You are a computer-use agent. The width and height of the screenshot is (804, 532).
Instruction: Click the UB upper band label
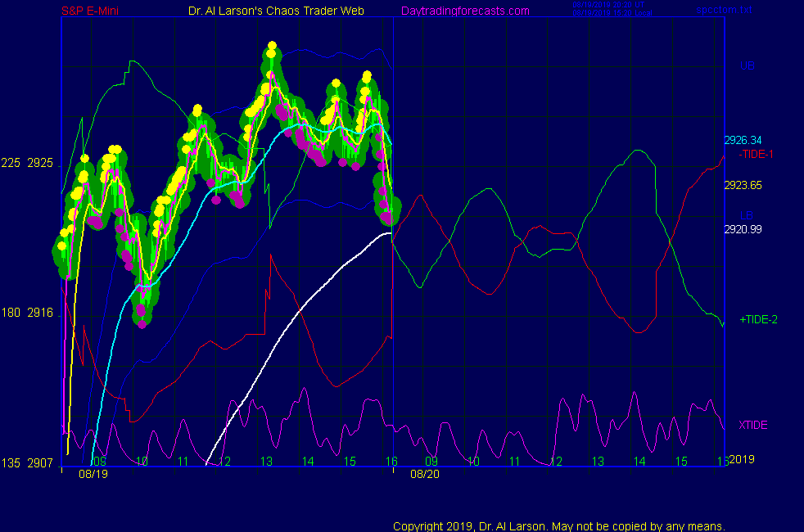pyautogui.click(x=747, y=65)
